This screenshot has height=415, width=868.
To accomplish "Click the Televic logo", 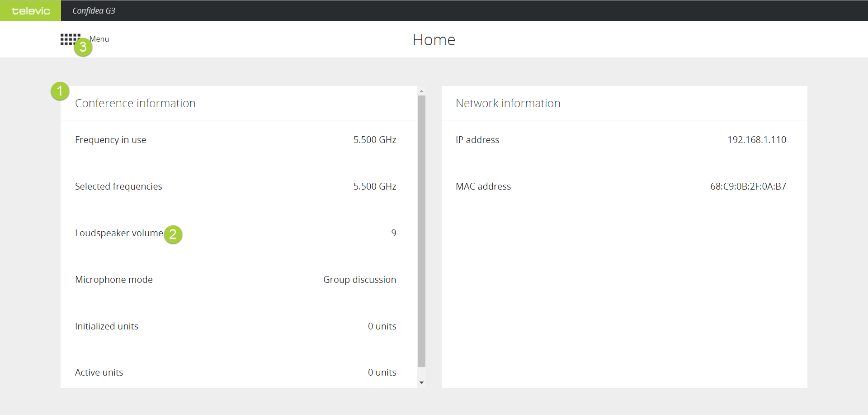I will coord(30,10).
